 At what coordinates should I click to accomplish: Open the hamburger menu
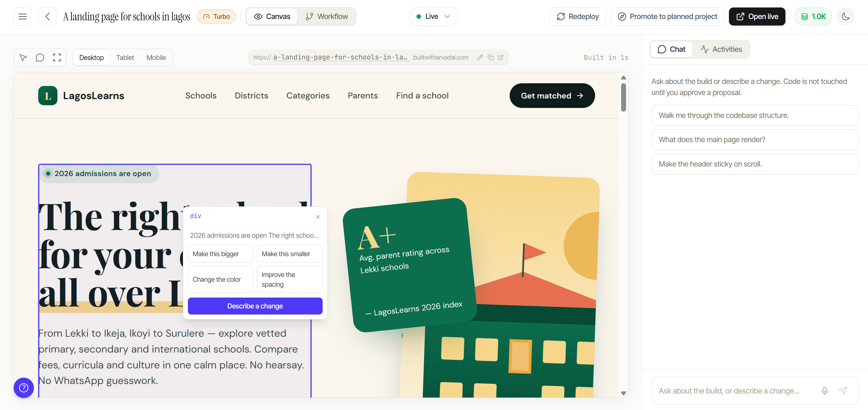[x=23, y=17]
